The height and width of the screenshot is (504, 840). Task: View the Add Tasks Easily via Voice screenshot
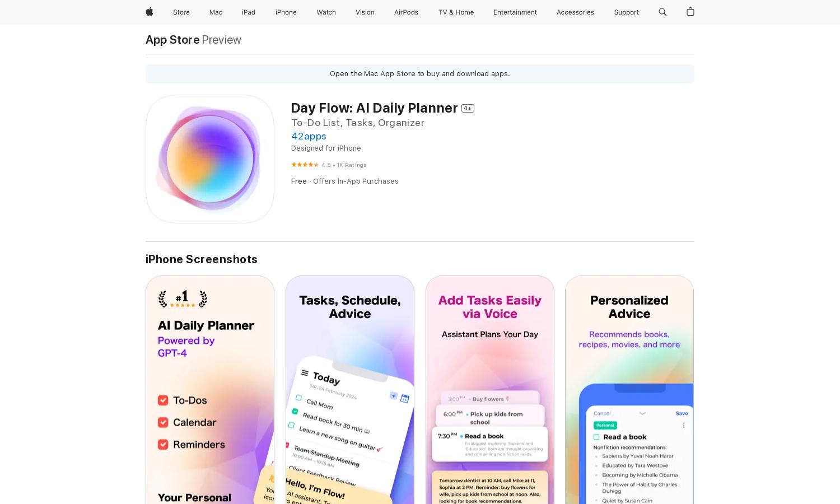[x=490, y=390]
